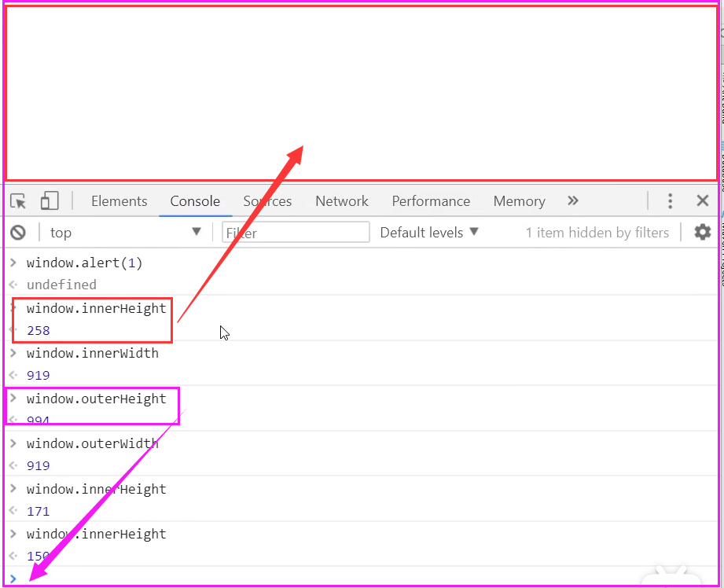Switch to the Performance tab
724x588 pixels.
coord(431,201)
